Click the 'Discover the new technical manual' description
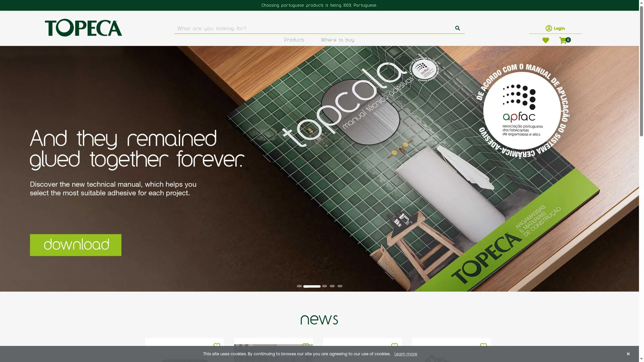The image size is (644, 362). pyautogui.click(x=113, y=189)
